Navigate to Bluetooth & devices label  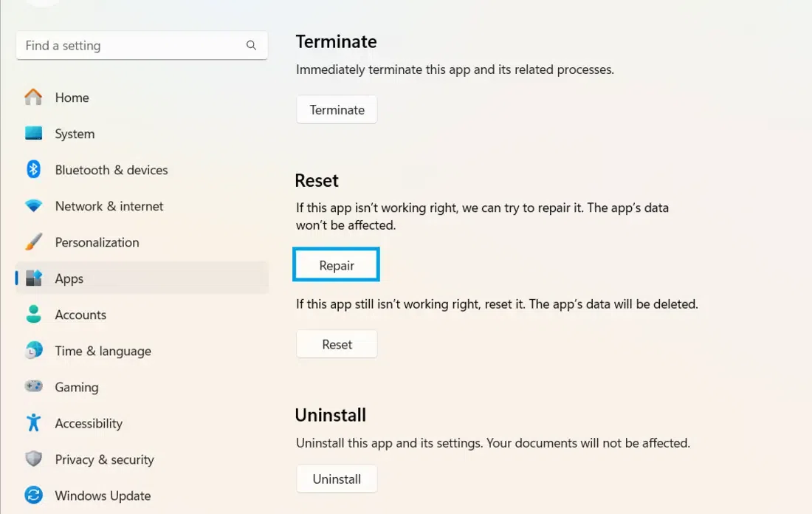[111, 170]
